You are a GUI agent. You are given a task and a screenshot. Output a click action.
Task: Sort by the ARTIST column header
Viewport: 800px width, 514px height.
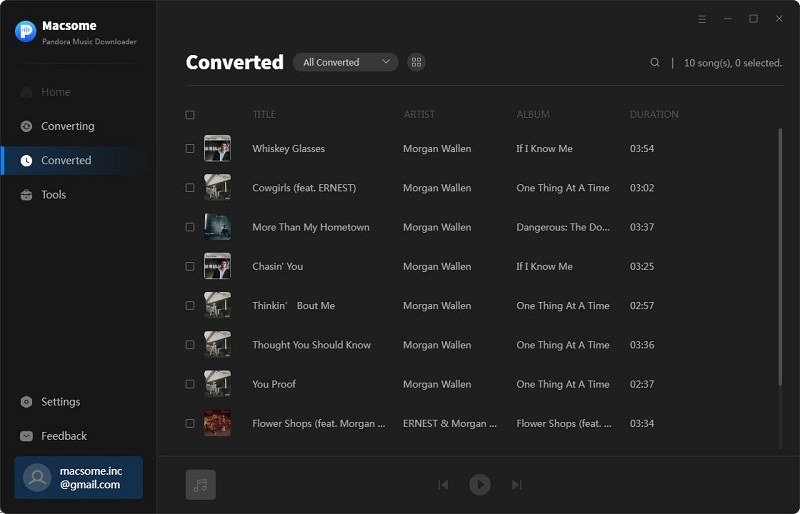point(419,114)
